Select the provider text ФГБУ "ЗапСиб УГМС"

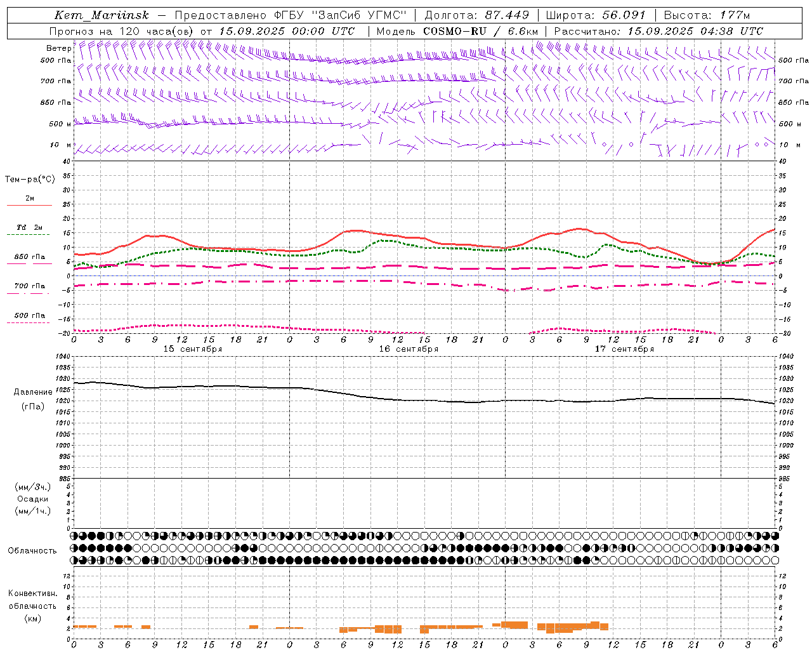tap(340, 15)
